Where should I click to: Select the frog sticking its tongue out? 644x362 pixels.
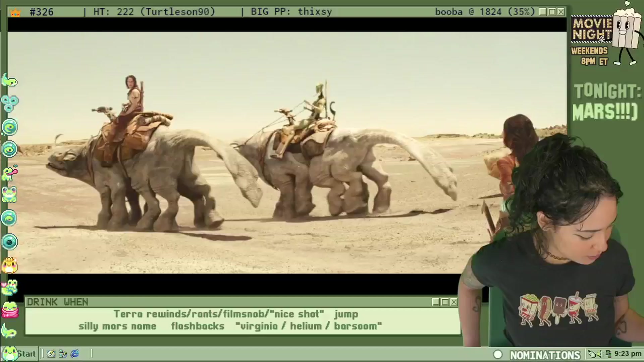9,173
